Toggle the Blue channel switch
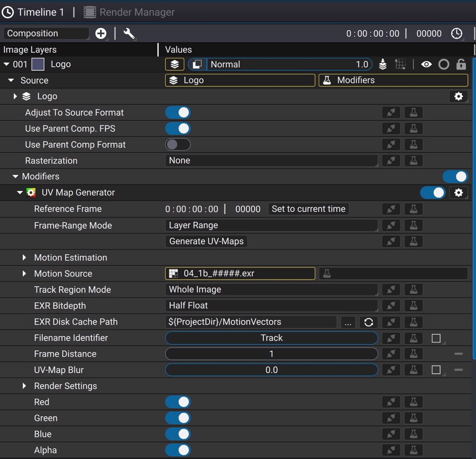Viewport: 476px width, 459px height. coord(178,434)
